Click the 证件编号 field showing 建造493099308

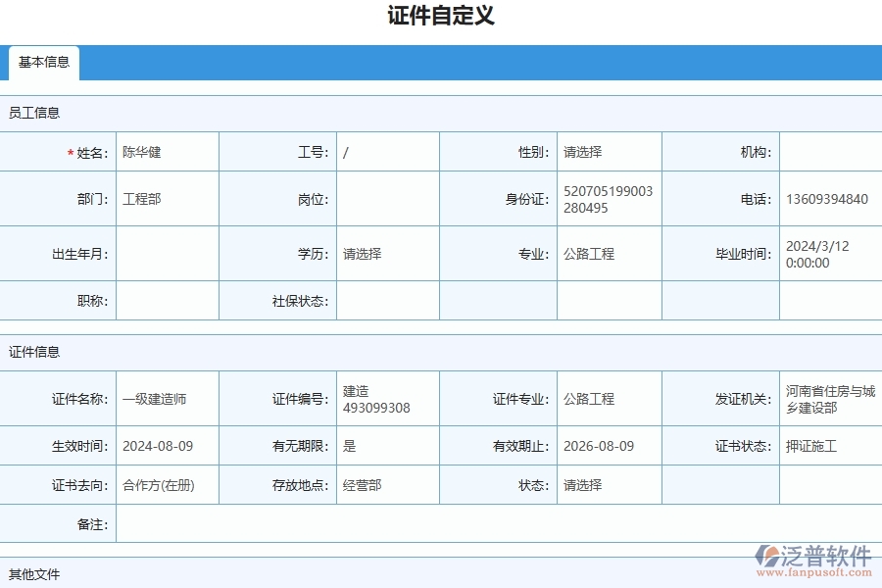[x=387, y=399]
